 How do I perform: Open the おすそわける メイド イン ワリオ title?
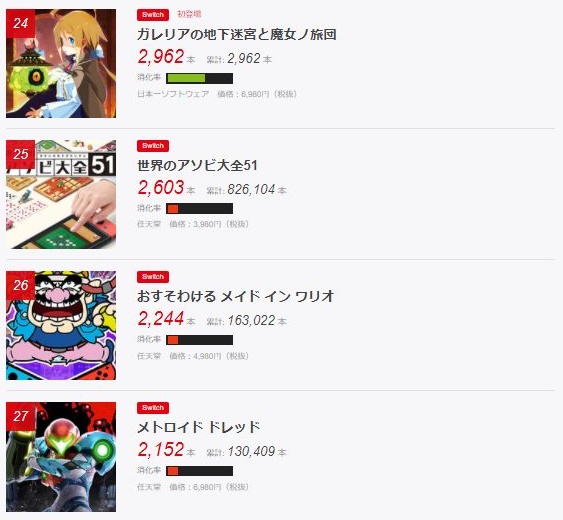click(236, 297)
